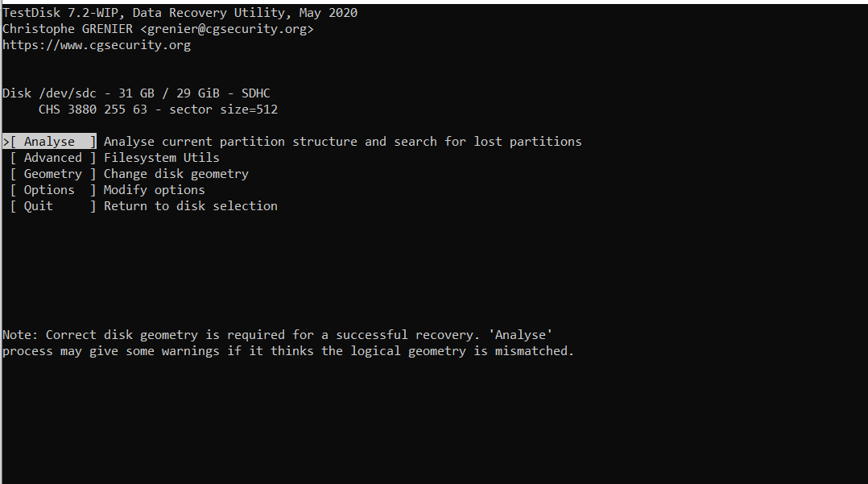
Task: Choose Quit to return to disk selection
Action: 53,206
